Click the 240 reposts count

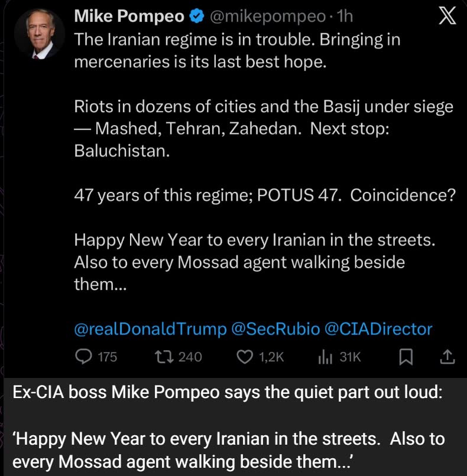click(190, 357)
